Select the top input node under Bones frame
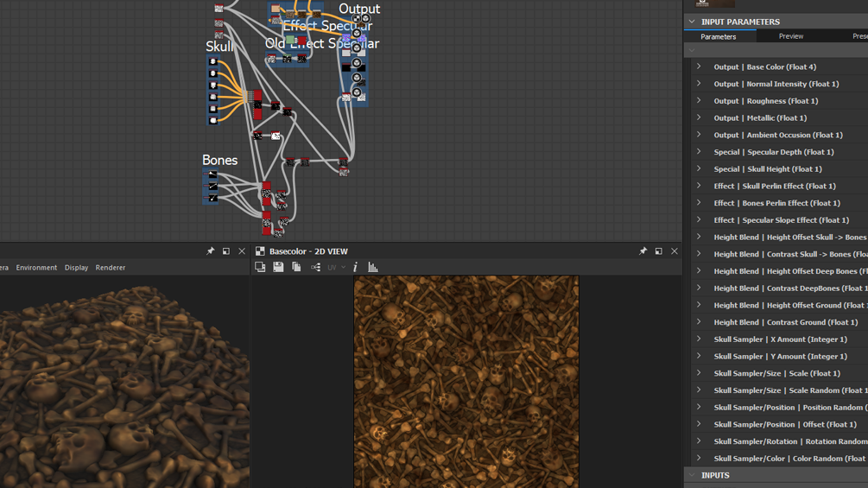 pyautogui.click(x=212, y=174)
